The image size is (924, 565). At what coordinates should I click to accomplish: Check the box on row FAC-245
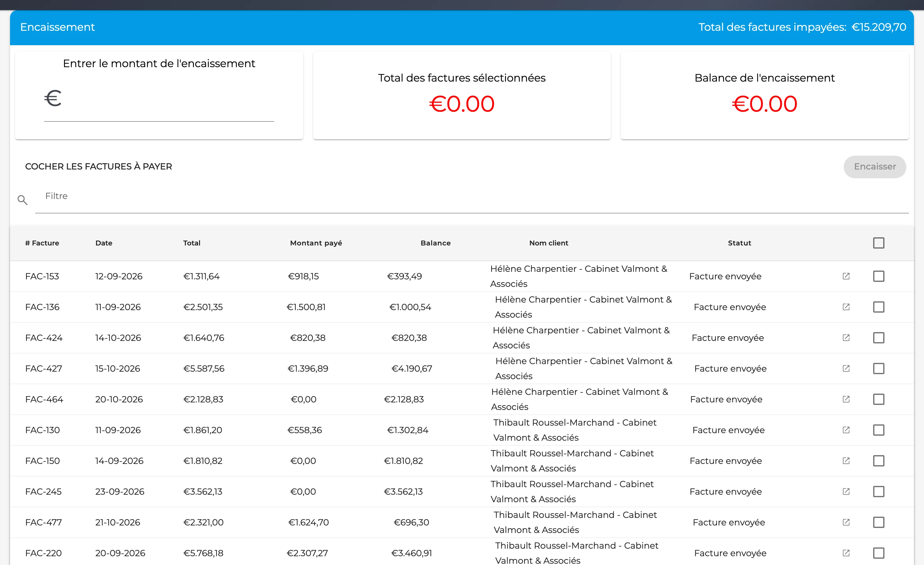click(878, 492)
